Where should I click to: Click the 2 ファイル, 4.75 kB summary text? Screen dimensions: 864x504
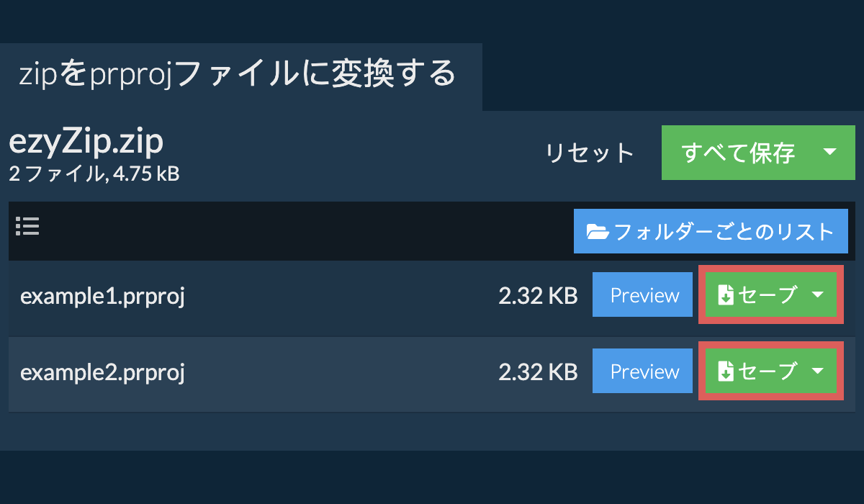tap(94, 174)
